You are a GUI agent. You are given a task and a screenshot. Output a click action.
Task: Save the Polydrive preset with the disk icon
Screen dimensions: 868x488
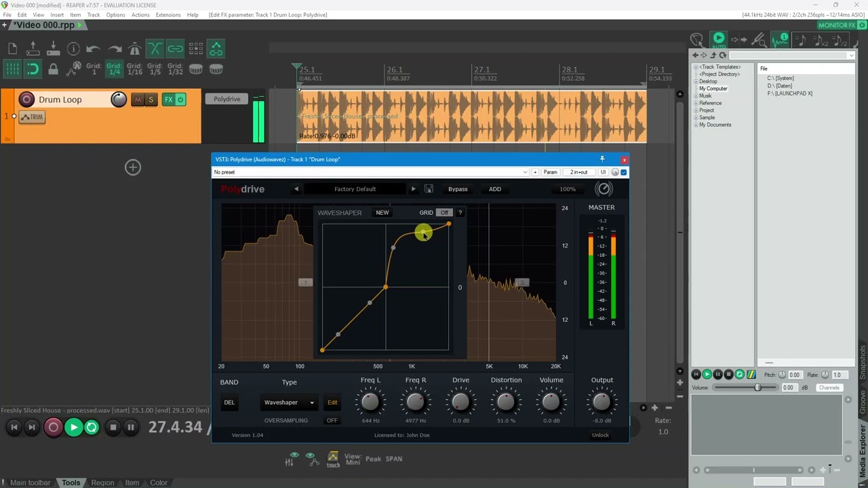[429, 189]
